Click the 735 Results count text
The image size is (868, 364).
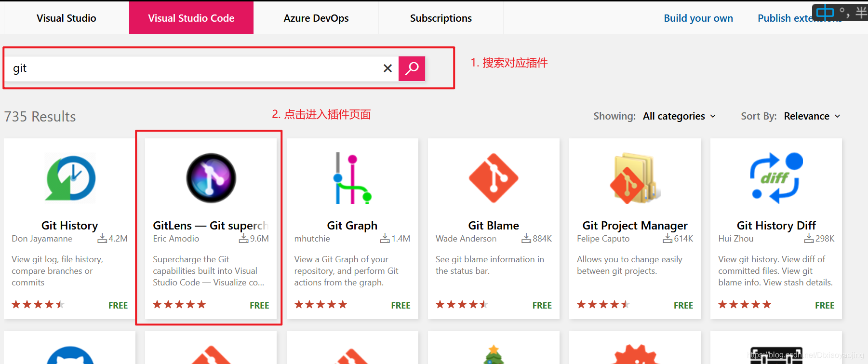[40, 117]
